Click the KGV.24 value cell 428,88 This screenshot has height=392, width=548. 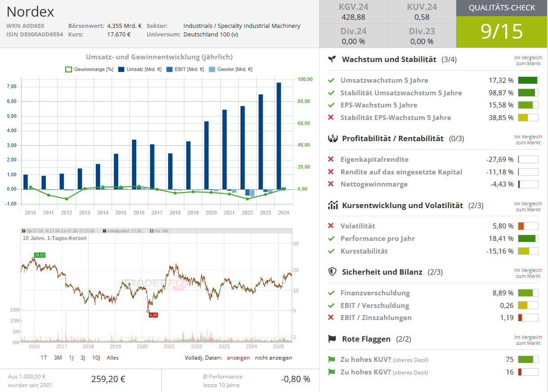353,17
